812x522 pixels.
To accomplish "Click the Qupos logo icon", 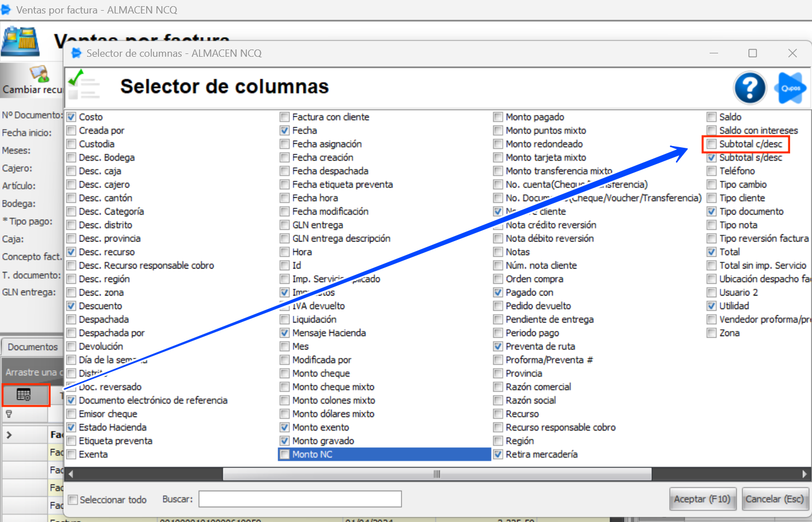I will coord(791,88).
